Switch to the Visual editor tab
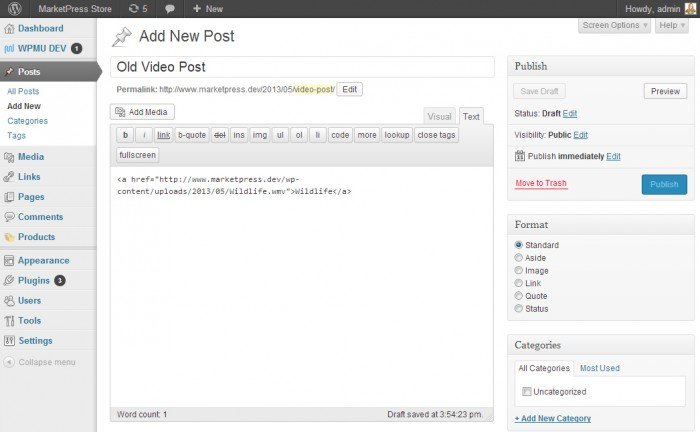The width and height of the screenshot is (700, 432). 439,116
